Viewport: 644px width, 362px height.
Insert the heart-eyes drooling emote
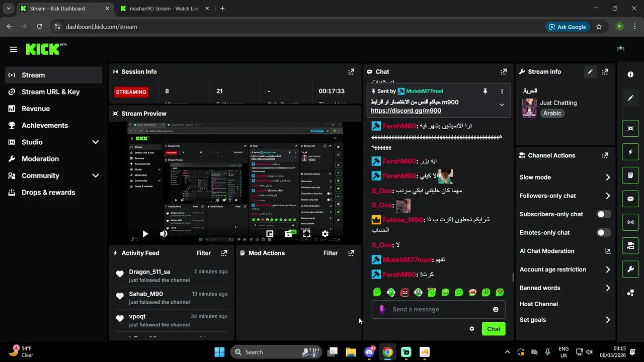pos(499,292)
